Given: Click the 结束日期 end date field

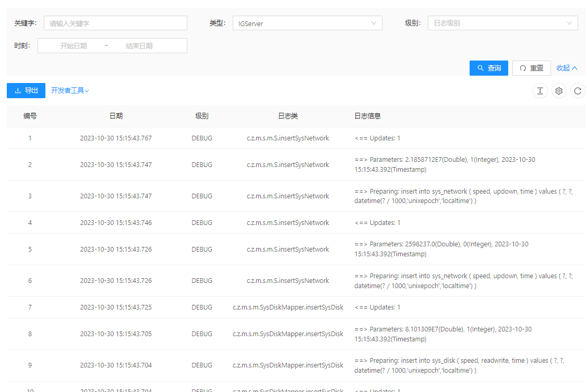Looking at the screenshot, I should coord(139,46).
